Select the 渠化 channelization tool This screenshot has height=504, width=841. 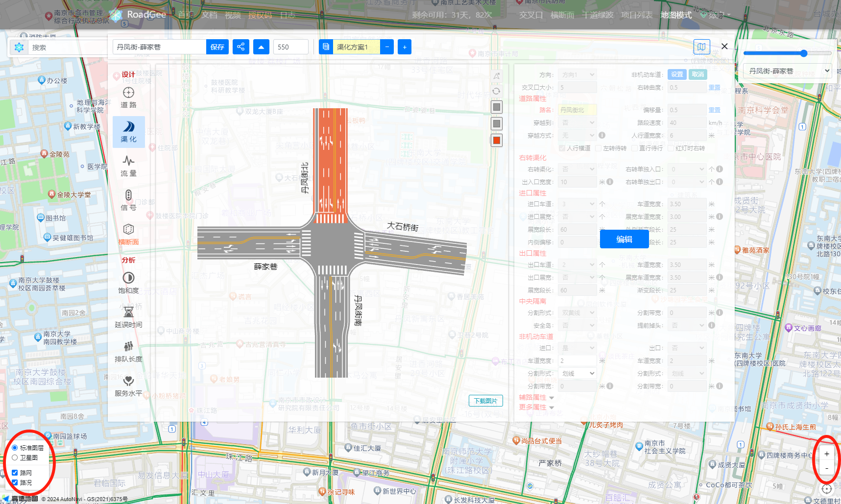click(x=128, y=132)
